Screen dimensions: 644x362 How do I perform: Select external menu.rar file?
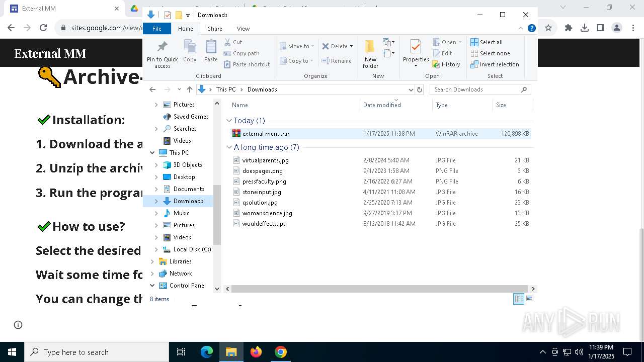(x=380, y=134)
